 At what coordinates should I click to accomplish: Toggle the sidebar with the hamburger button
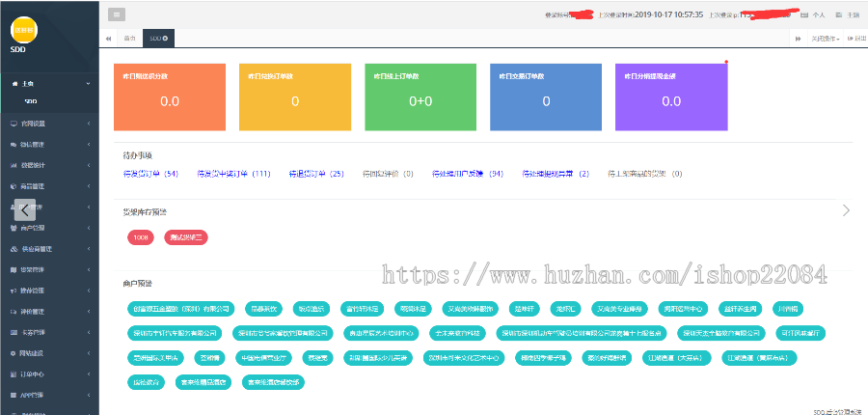tap(117, 15)
